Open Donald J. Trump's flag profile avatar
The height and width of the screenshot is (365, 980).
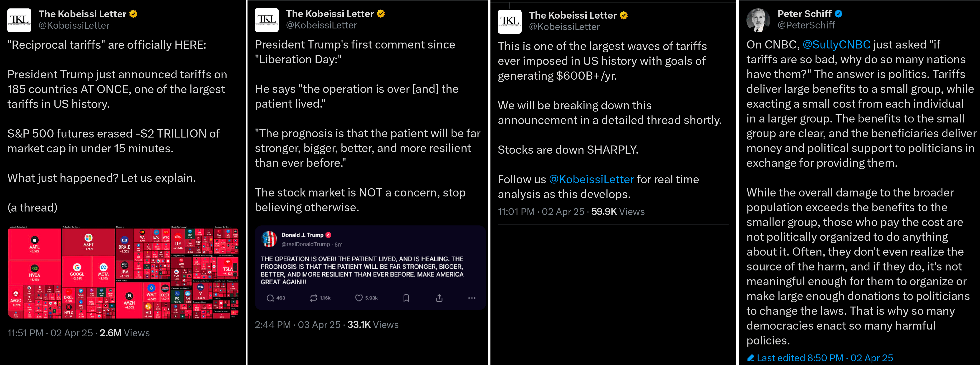pyautogui.click(x=269, y=239)
